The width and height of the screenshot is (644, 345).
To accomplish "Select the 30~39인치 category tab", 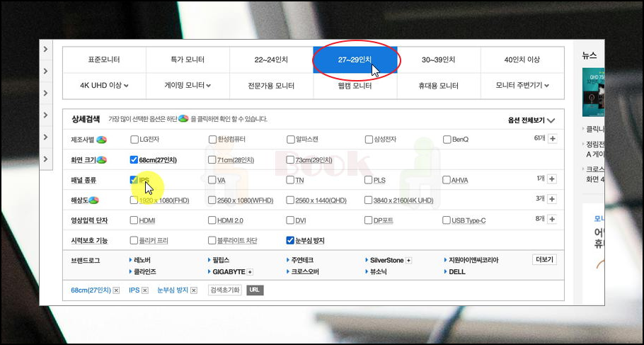I will point(439,60).
